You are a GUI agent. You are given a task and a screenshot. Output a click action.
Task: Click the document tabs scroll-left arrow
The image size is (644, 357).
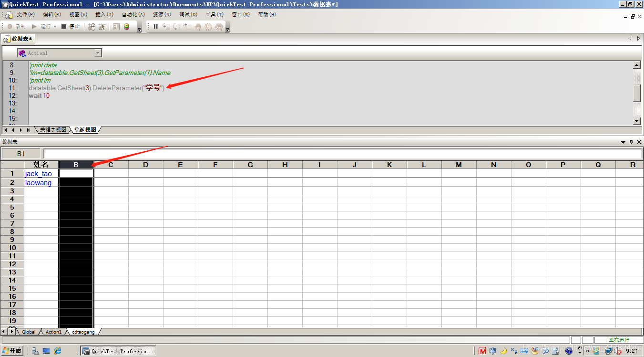point(630,39)
